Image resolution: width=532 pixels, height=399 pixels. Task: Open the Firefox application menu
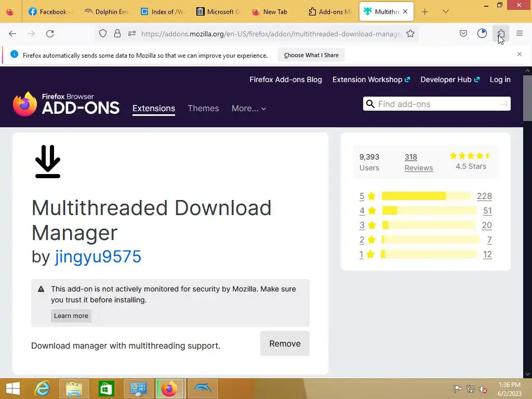pyautogui.click(x=520, y=33)
